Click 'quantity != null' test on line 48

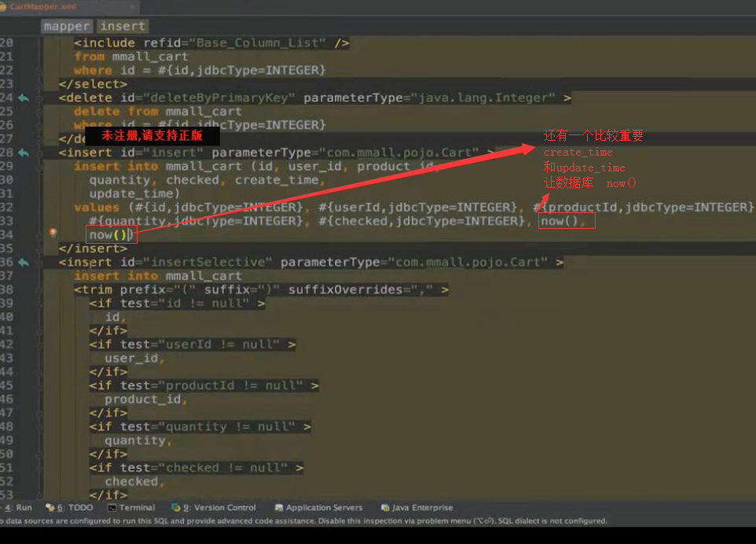pos(226,428)
